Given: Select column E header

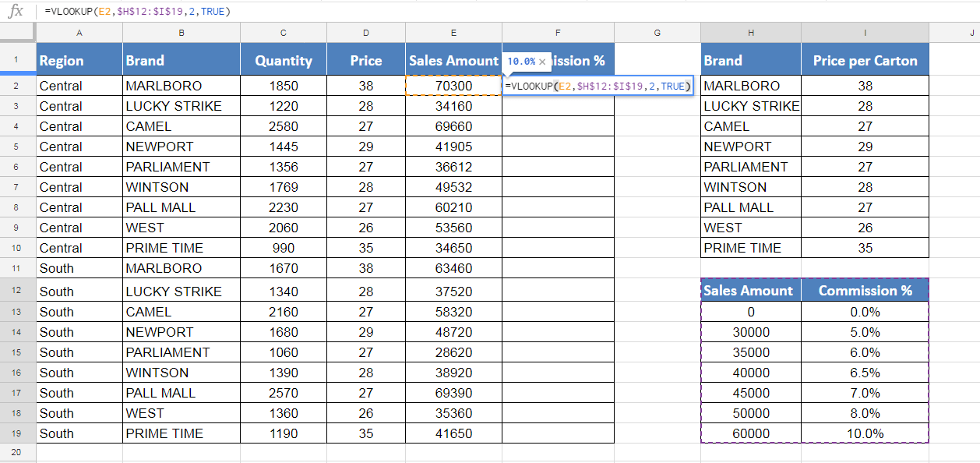Looking at the screenshot, I should pyautogui.click(x=453, y=33).
